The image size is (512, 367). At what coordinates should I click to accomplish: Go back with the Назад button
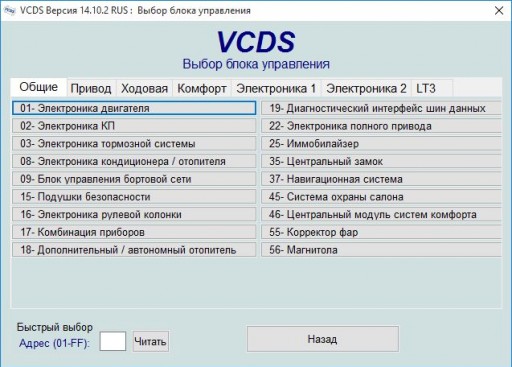click(323, 339)
